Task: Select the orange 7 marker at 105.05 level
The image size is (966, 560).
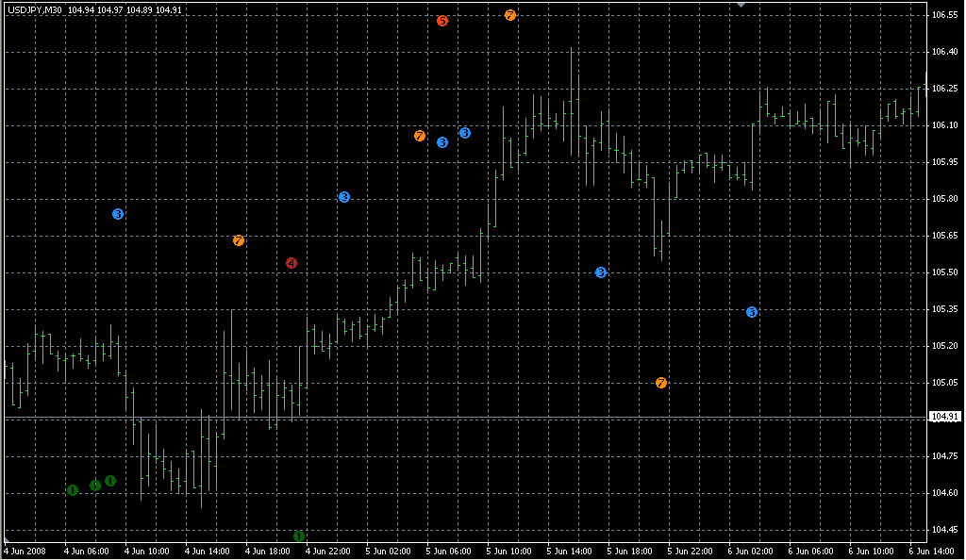Action: pyautogui.click(x=661, y=383)
